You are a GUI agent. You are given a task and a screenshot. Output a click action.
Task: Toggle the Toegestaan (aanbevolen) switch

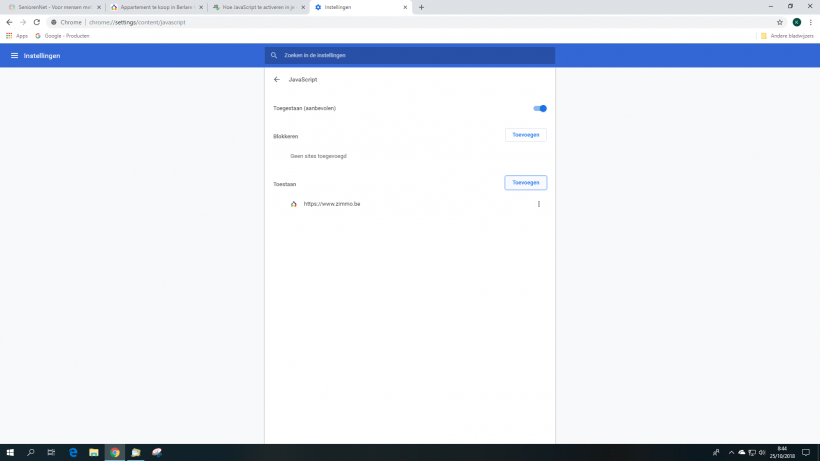tap(540, 108)
